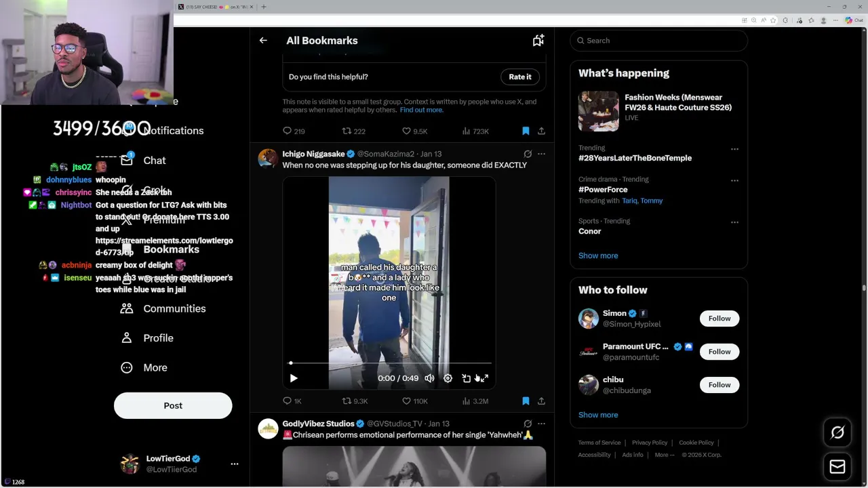The height and width of the screenshot is (488, 868).
Task: Open browser settings and more dots
Action: tap(836, 20)
